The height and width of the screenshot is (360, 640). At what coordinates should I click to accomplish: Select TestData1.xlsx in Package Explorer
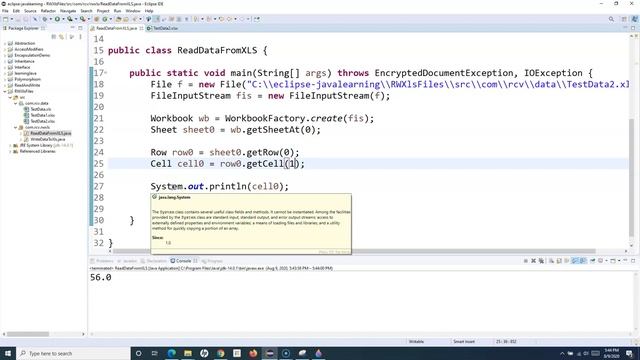tap(42, 115)
